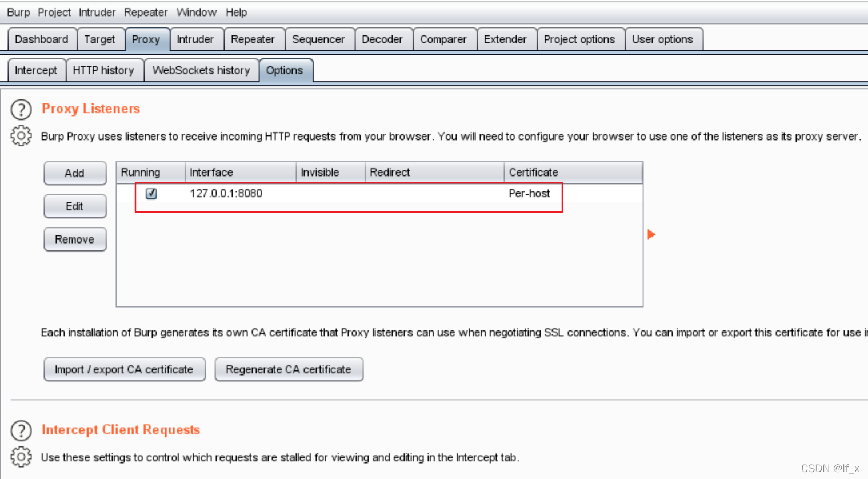Open the Window menu
The width and height of the screenshot is (868, 479).
tap(197, 12)
